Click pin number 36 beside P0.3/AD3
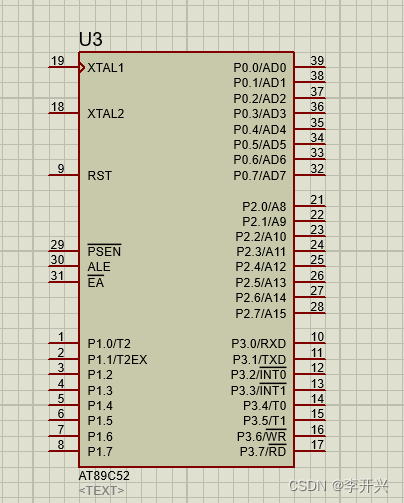Viewport: 404px width, 503px height. [317, 107]
